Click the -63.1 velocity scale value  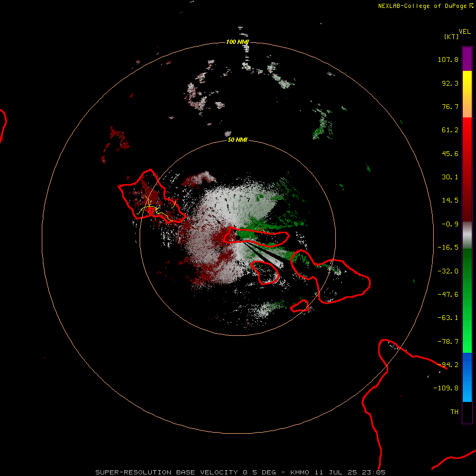(x=448, y=318)
